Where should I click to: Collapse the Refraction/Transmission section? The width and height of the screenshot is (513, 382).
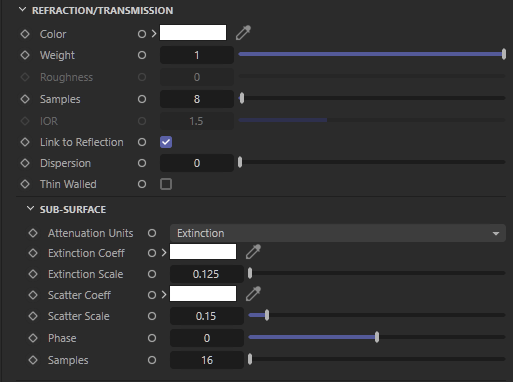[22, 10]
